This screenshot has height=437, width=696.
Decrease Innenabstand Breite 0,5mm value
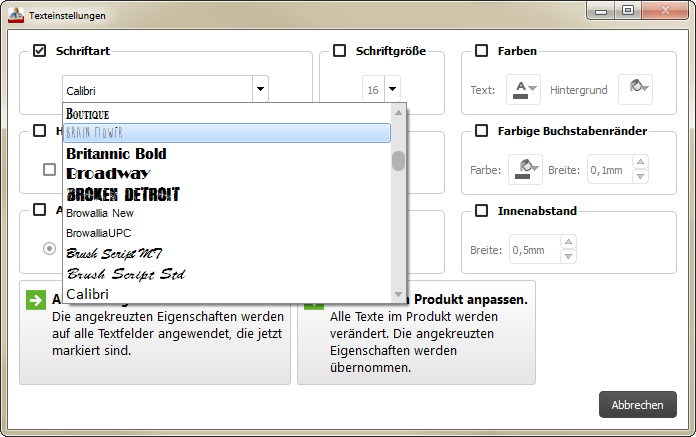coord(568,256)
